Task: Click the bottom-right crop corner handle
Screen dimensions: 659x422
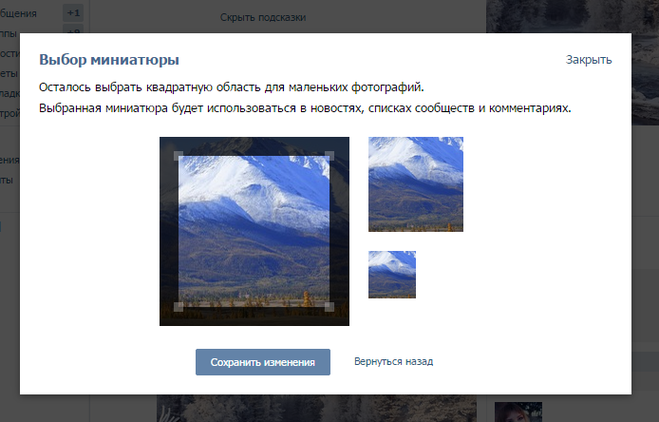Action: [329, 306]
